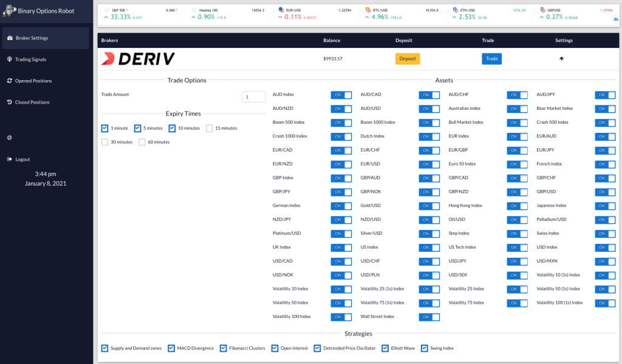Switch off GBP/USD asset
The height and width of the screenshot is (364, 622).
click(x=606, y=192)
